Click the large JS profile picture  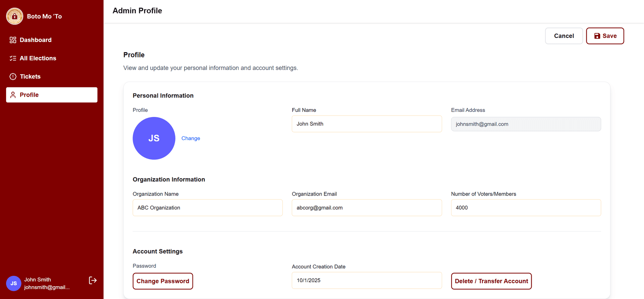click(154, 138)
